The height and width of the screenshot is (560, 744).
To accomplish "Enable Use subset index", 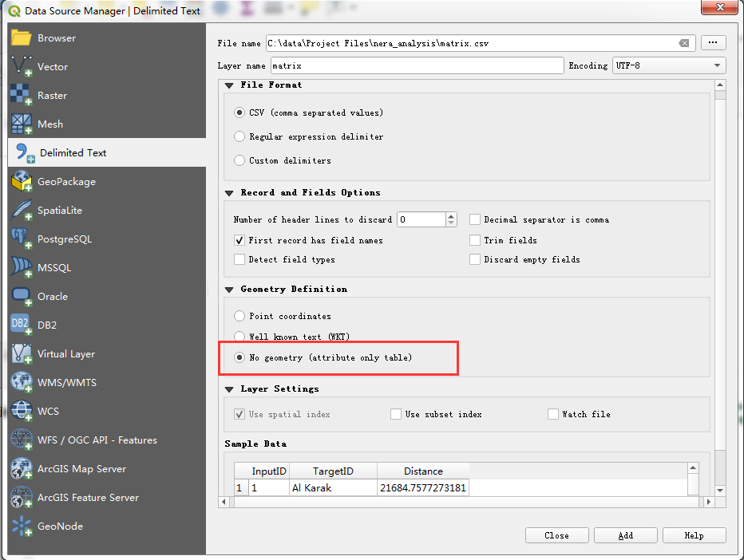I will 396,414.
